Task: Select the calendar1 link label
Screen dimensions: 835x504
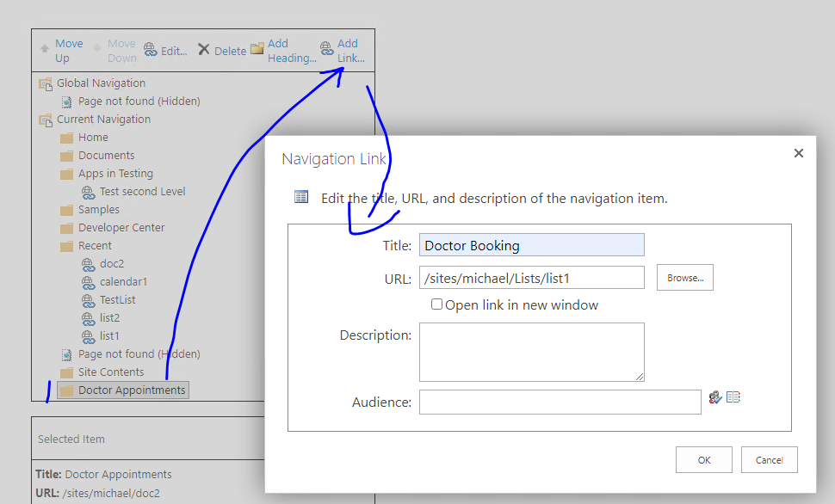Action: [124, 282]
